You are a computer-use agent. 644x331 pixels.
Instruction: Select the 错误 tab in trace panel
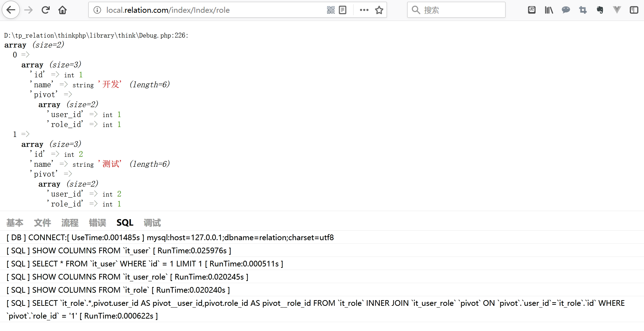click(98, 223)
